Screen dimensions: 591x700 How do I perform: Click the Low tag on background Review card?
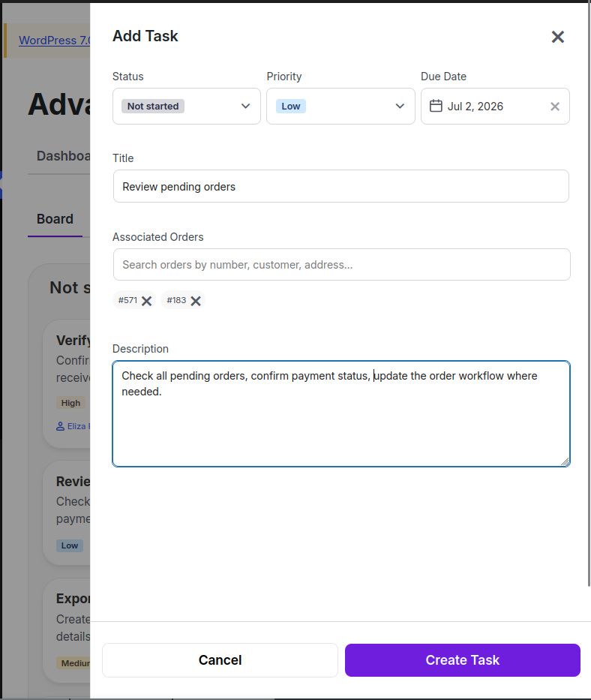click(70, 545)
